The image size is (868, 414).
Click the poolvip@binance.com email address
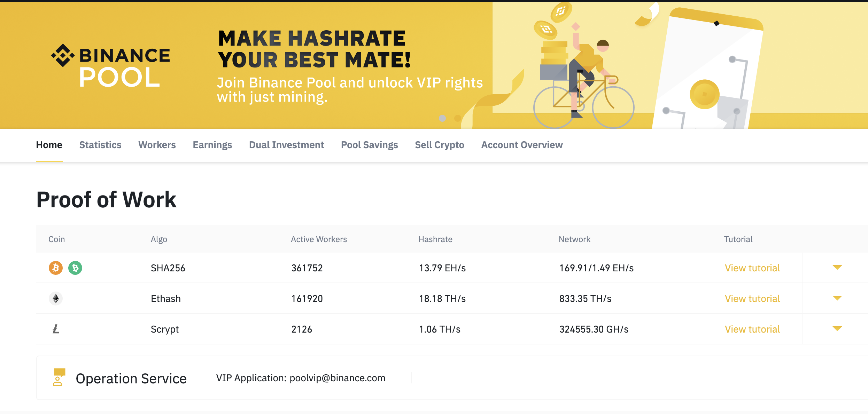337,378
